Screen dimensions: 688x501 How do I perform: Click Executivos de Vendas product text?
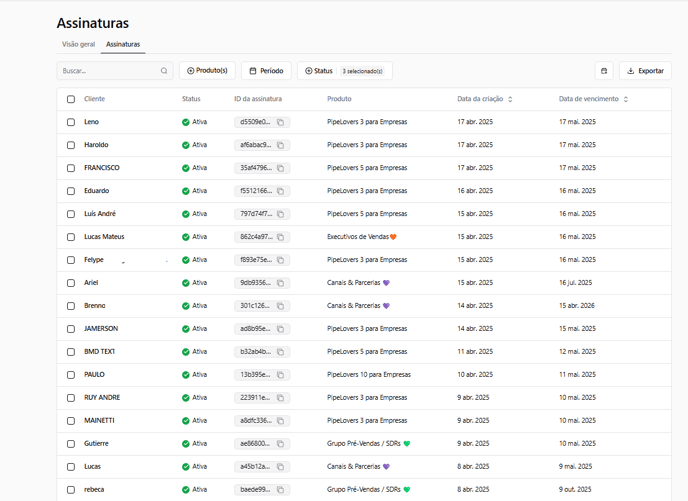coord(358,237)
